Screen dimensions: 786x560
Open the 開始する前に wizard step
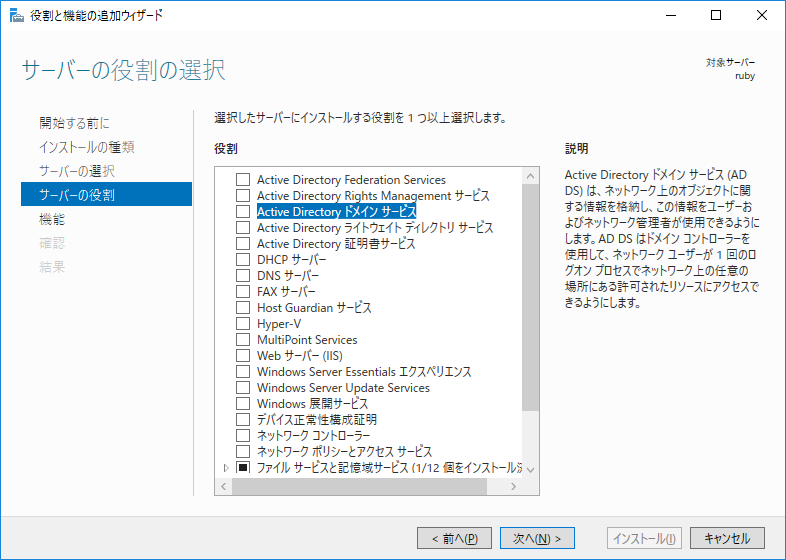click(x=74, y=123)
